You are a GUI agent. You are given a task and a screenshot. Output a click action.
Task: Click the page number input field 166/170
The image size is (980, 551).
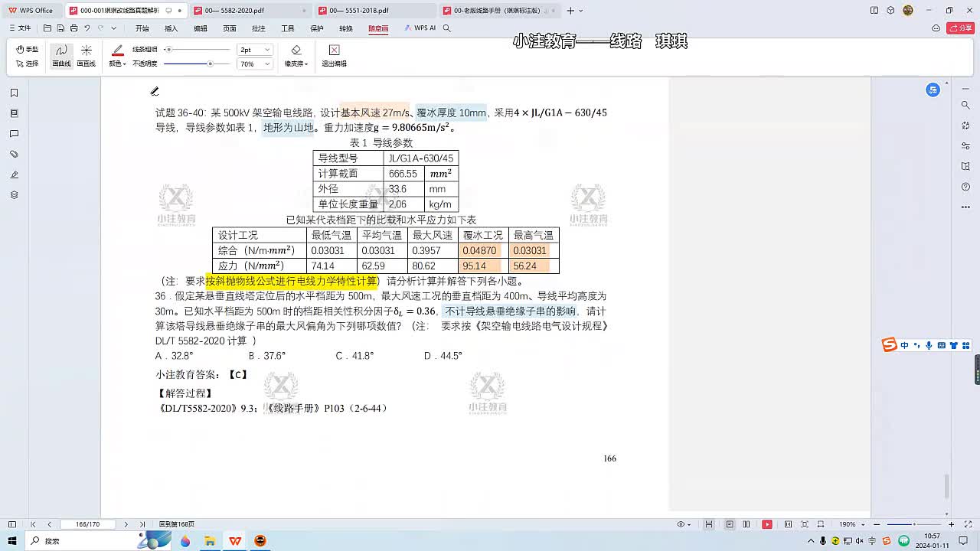[x=88, y=524]
